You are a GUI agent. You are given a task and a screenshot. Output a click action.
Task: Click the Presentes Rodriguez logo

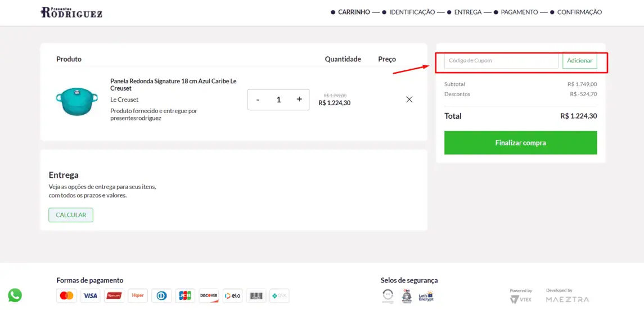tap(71, 12)
